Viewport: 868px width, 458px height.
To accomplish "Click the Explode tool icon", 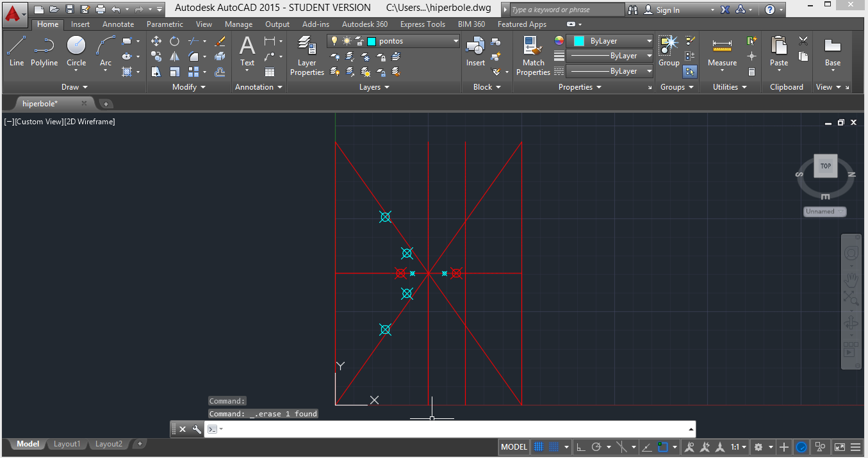I will [x=220, y=56].
